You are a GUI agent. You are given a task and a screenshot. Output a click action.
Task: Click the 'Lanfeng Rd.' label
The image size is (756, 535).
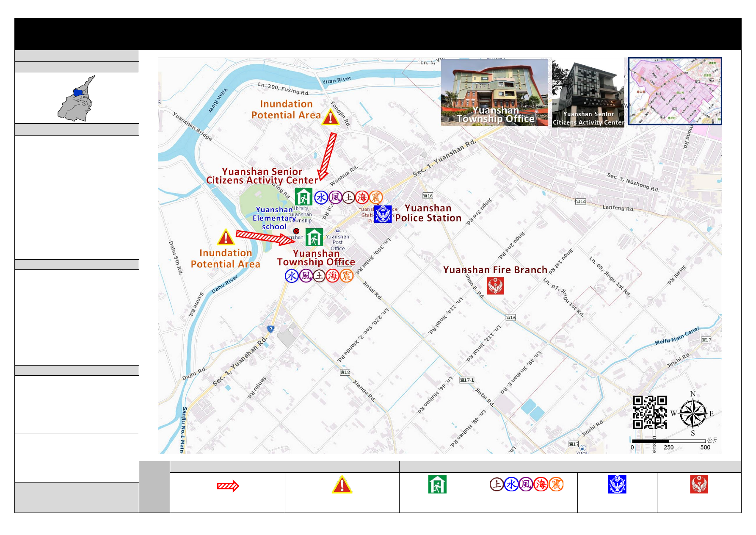point(618,208)
